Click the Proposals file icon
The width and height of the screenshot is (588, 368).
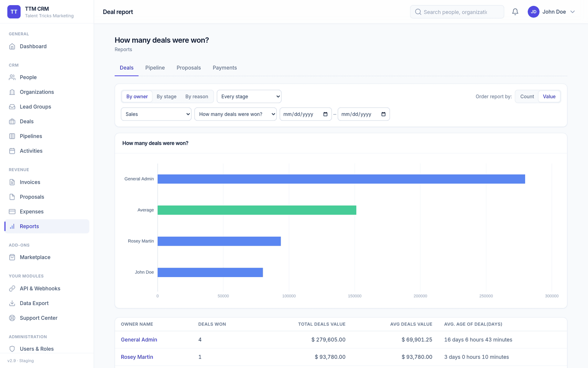[12, 197]
